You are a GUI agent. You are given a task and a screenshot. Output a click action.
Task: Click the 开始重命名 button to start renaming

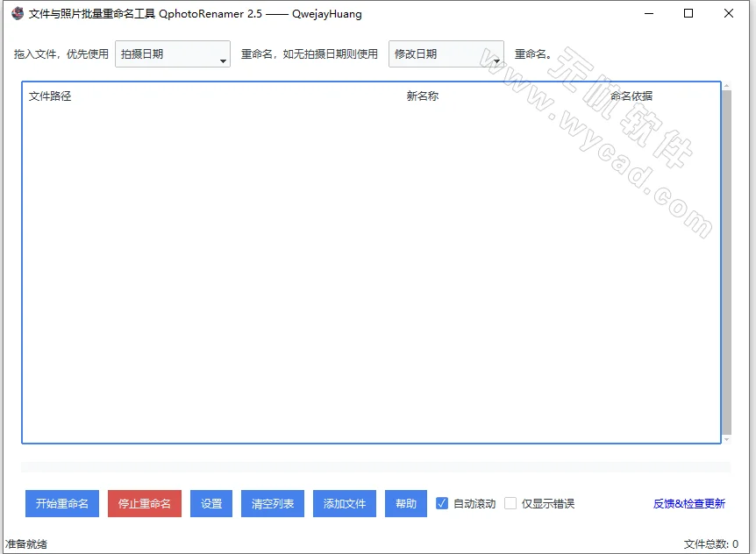61,503
